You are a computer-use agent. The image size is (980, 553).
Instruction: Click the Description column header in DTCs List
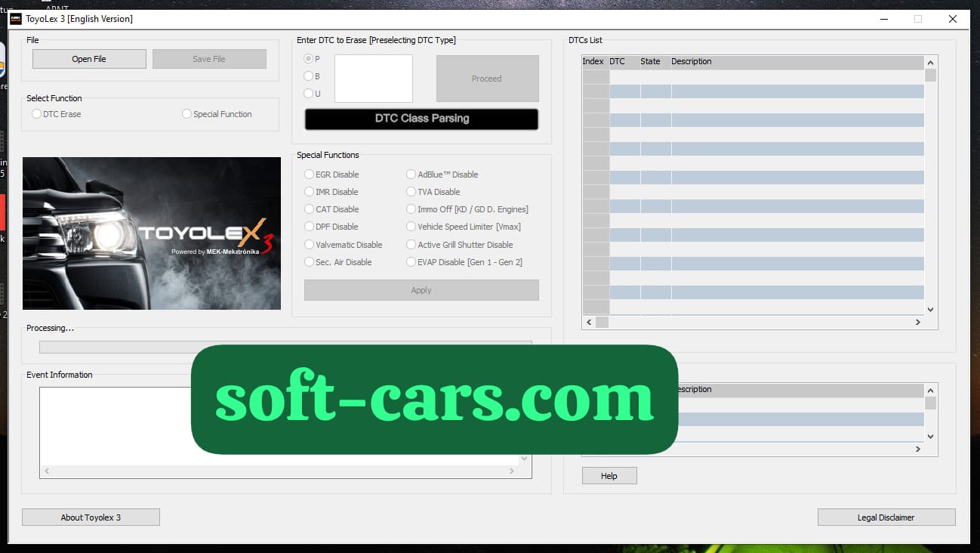[797, 62]
